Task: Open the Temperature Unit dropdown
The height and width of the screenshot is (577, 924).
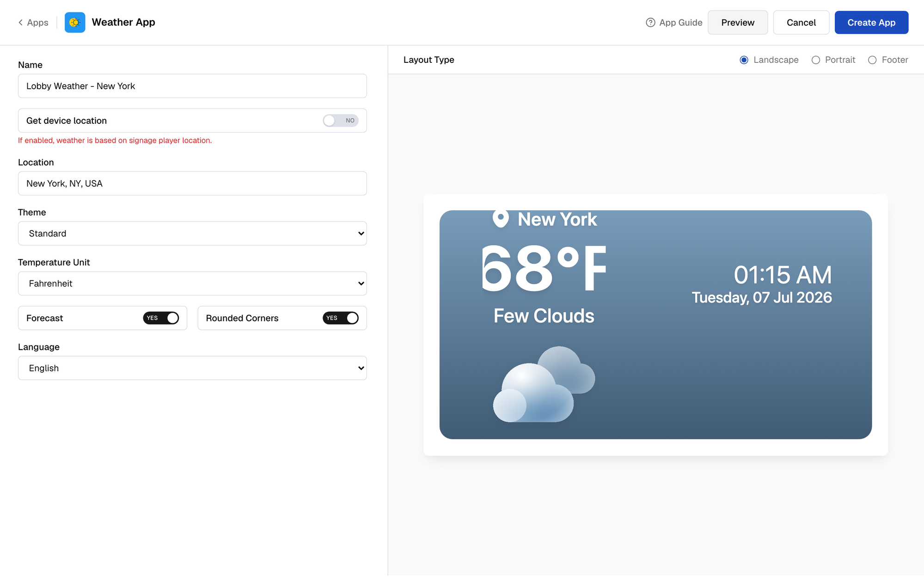Action: (192, 283)
